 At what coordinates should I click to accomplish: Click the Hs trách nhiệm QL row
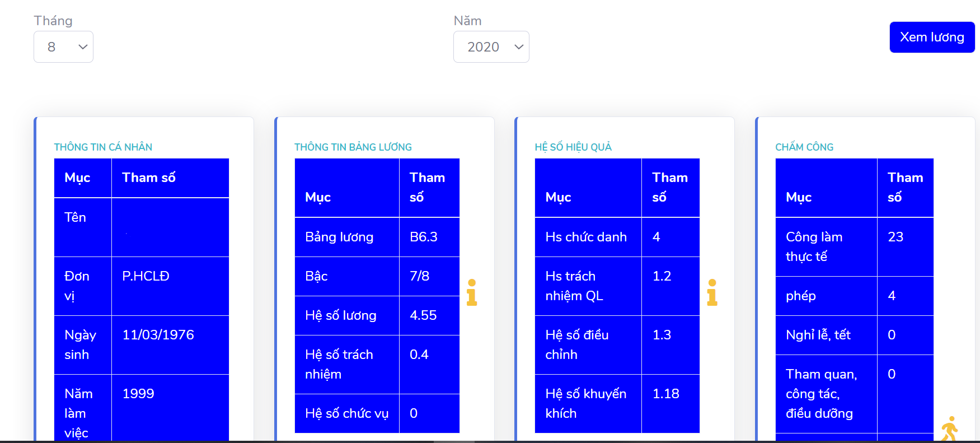click(617, 286)
